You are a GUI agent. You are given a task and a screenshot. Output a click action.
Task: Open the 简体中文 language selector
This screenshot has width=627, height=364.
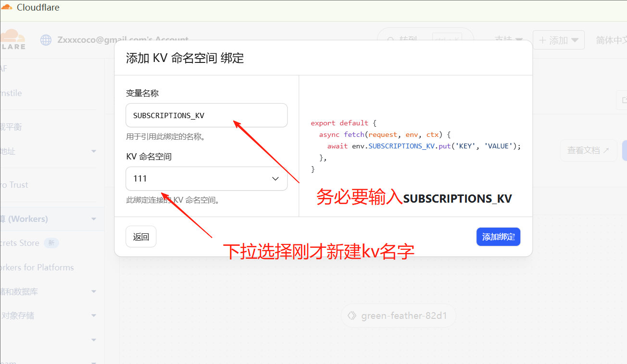[611, 40]
